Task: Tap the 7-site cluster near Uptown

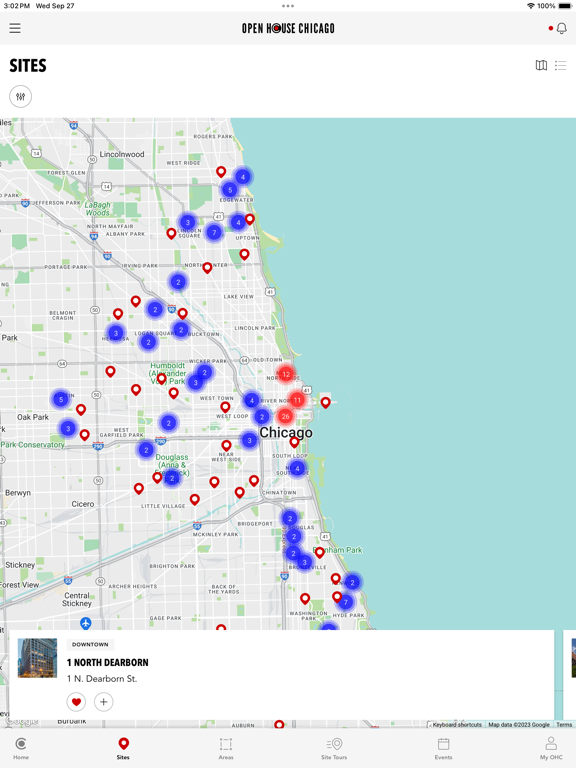Action: (214, 232)
